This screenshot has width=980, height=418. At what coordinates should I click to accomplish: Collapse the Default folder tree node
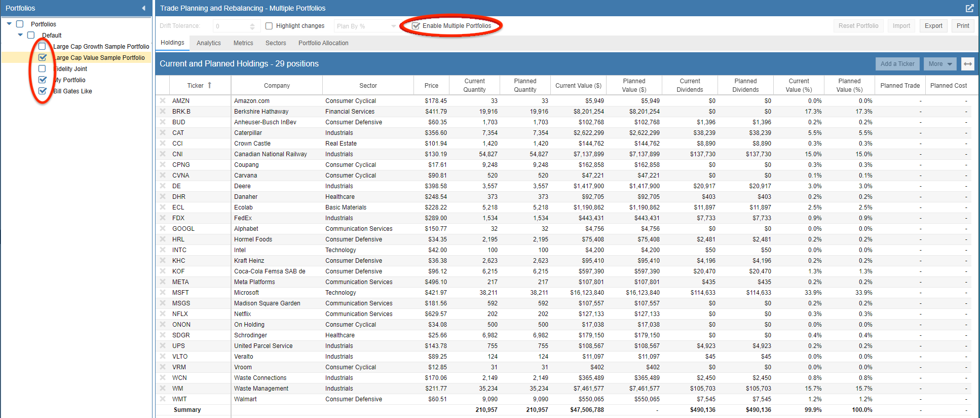[20, 35]
